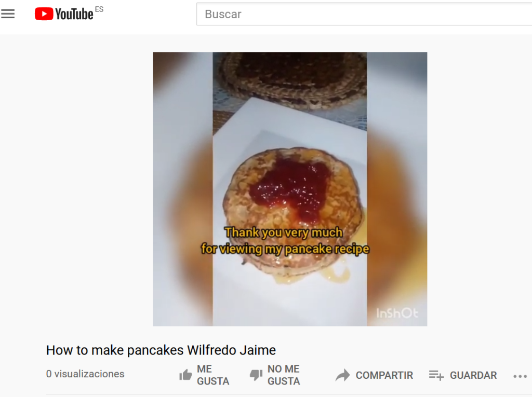The width and height of the screenshot is (532, 397).
Task: Click the red YouTube play logo
Action: pyautogui.click(x=44, y=14)
